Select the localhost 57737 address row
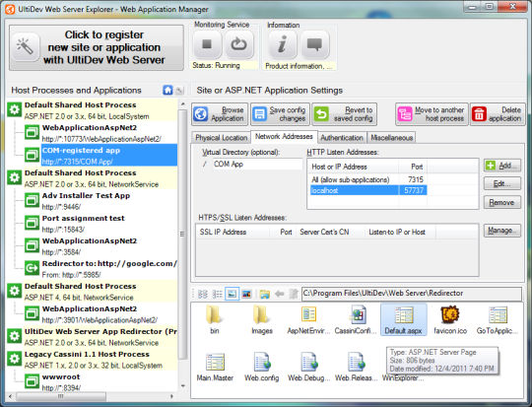Viewport: 532px width, 407px height. click(368, 190)
